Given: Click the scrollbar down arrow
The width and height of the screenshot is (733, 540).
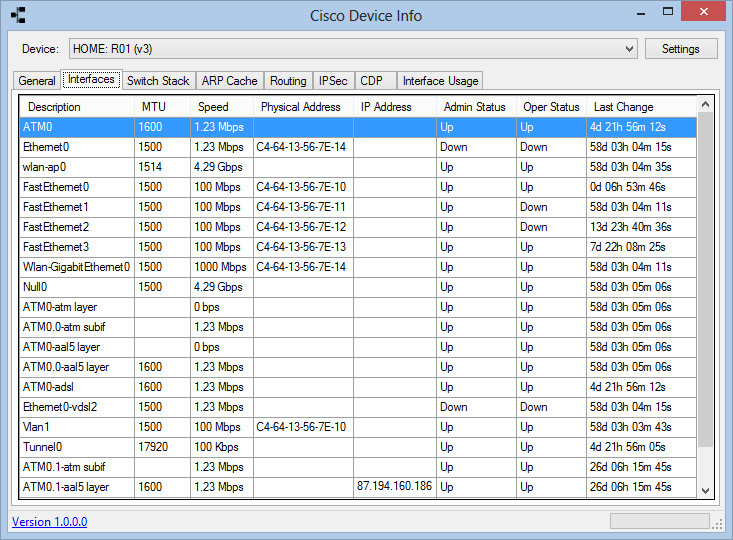Looking at the screenshot, I should [705, 490].
